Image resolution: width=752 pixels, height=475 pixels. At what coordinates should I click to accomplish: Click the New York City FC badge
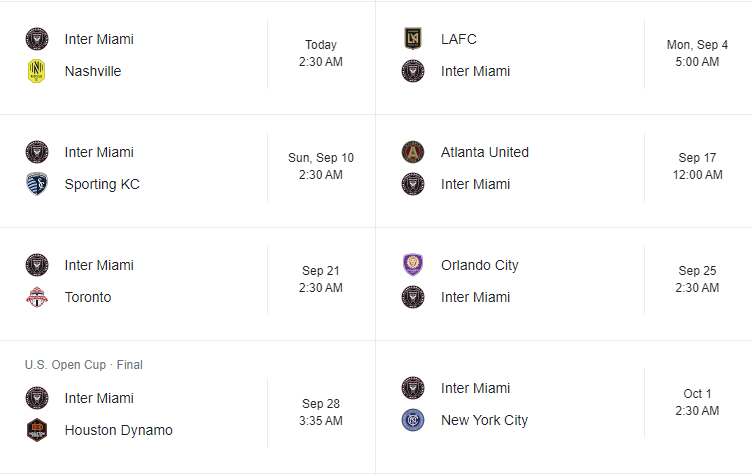413,420
